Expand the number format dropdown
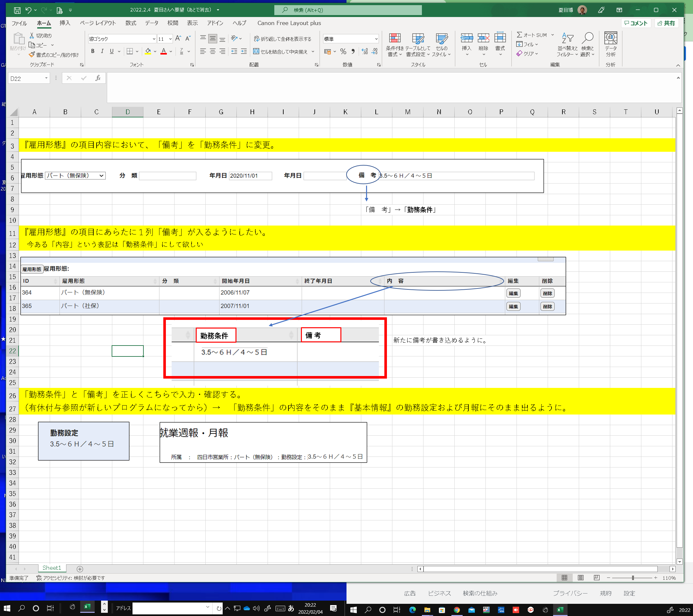Image resolution: width=693 pixels, height=616 pixels. [x=376, y=39]
